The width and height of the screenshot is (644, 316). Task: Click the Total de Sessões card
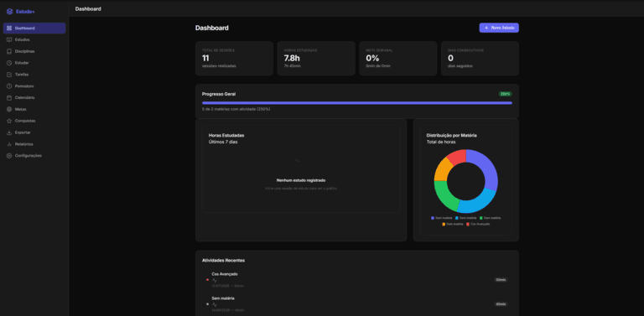click(234, 59)
